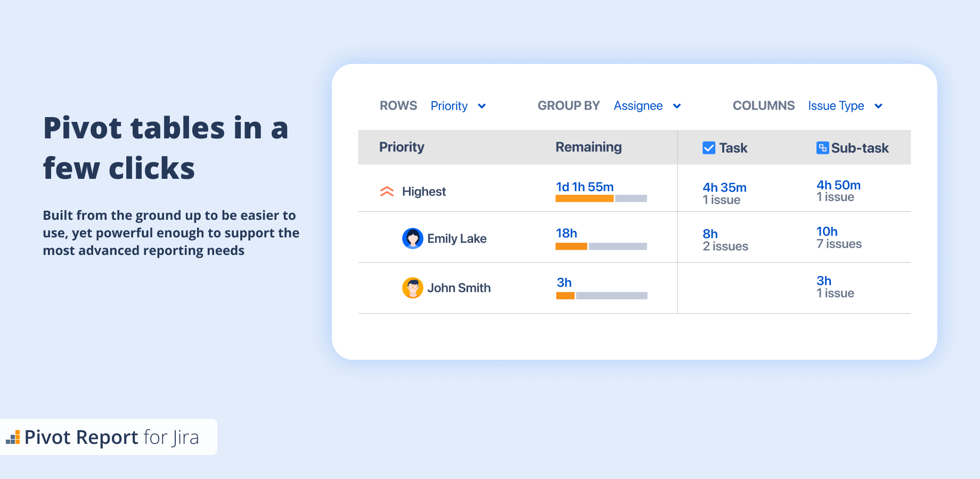Open the 1d 1h 55m remaining link

click(585, 187)
